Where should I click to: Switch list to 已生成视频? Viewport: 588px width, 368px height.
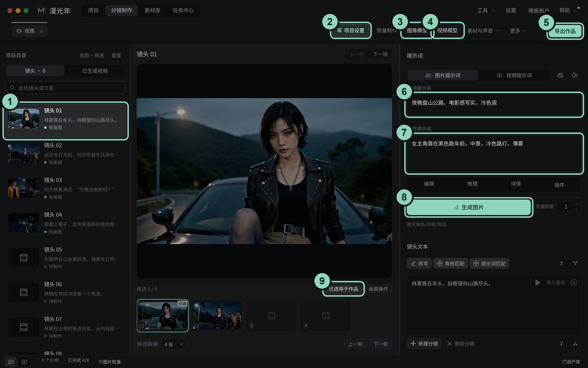point(95,71)
